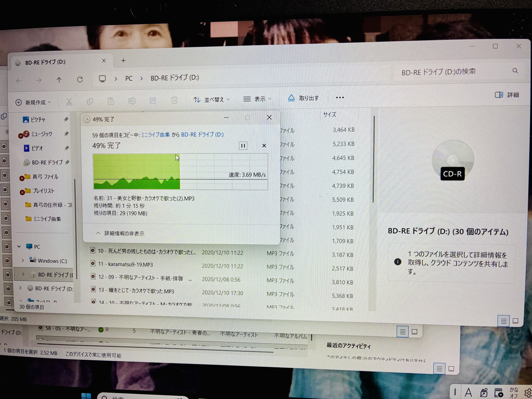
Task: Go up one folder level
Action: coord(59,80)
